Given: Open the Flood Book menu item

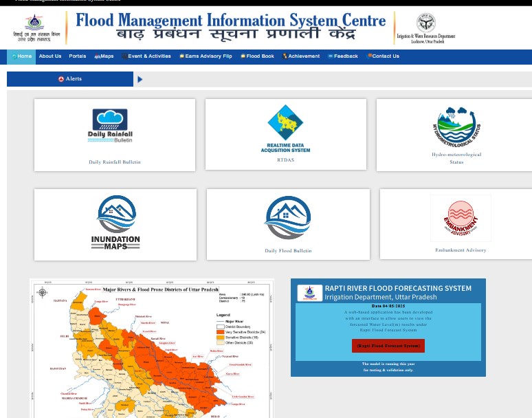Looking at the screenshot, I should tap(257, 56).
